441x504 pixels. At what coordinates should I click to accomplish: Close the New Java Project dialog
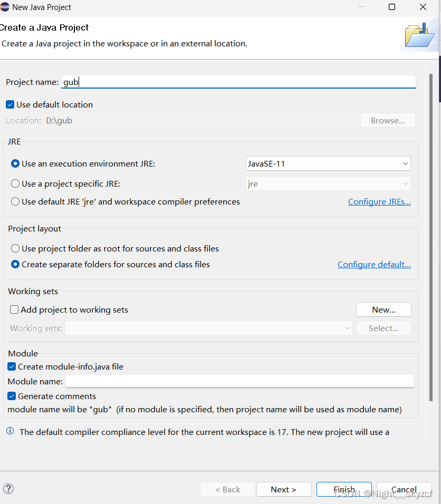(x=423, y=7)
